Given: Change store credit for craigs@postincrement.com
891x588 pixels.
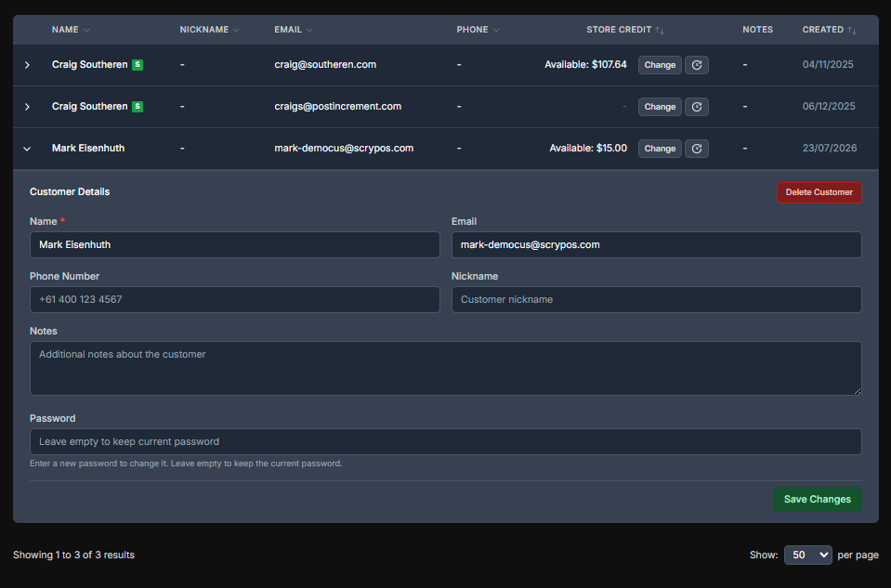Looking at the screenshot, I should (660, 107).
